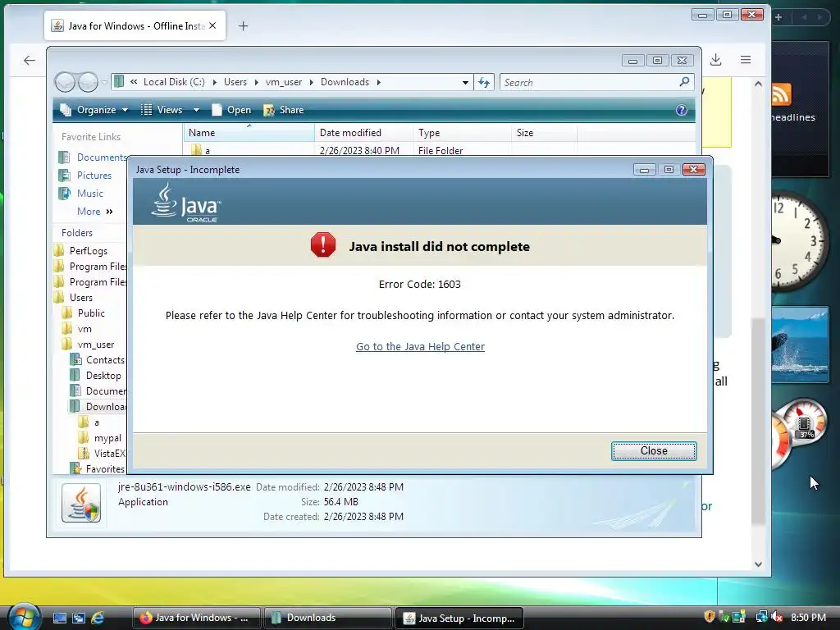This screenshot has width=840, height=630.
Task: Select Local Disk (C:) in the breadcrumb
Action: [174, 82]
